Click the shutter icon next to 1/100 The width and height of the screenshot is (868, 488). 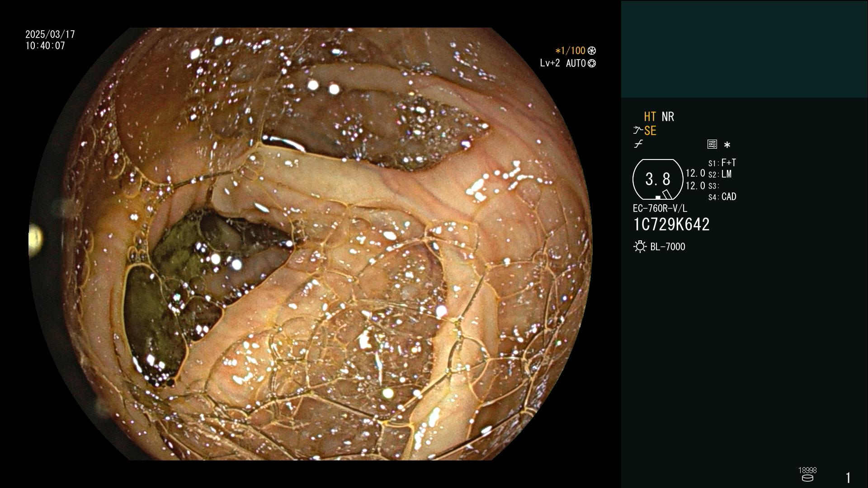(592, 51)
